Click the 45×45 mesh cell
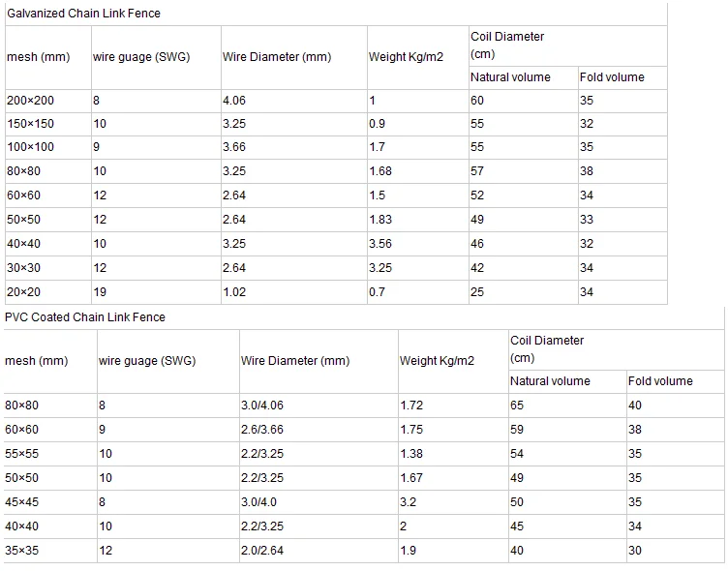The height and width of the screenshot is (571, 728). [x=24, y=501]
